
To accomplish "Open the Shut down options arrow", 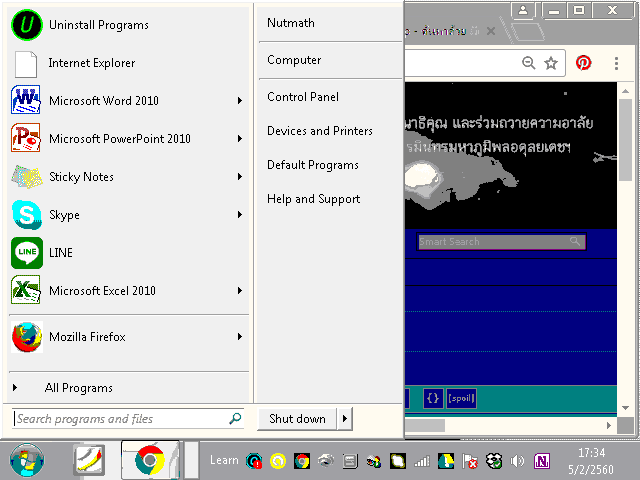I will click(344, 419).
